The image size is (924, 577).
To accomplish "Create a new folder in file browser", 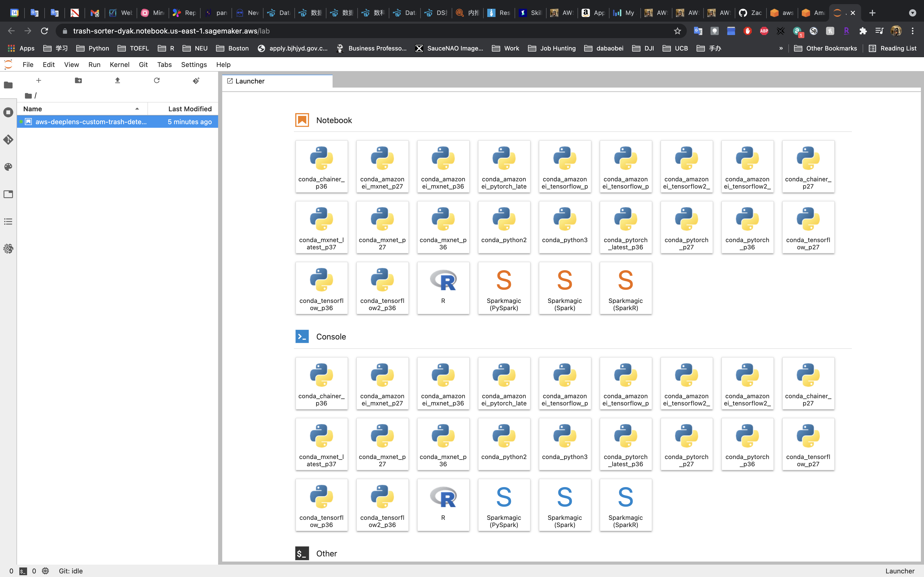I will [78, 81].
